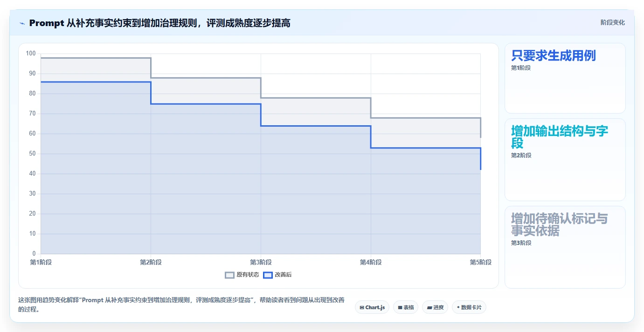The height and width of the screenshot is (332, 644).
Task: Toggle the 原有状态 legend series
Action: pyautogui.click(x=242, y=275)
